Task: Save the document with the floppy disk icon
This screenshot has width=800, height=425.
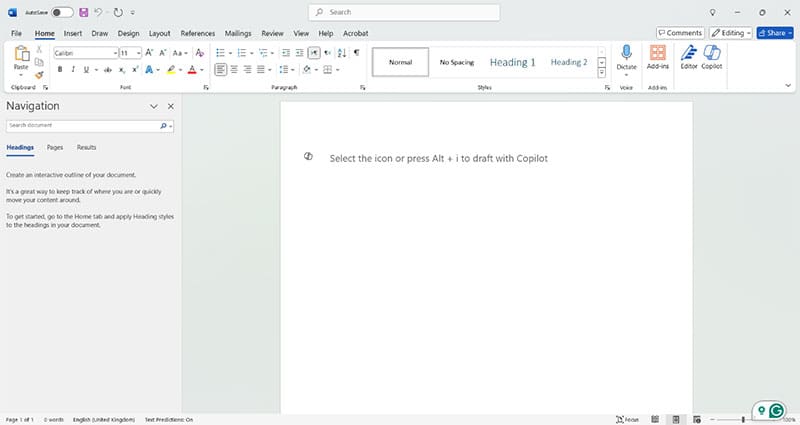Action: click(x=84, y=12)
